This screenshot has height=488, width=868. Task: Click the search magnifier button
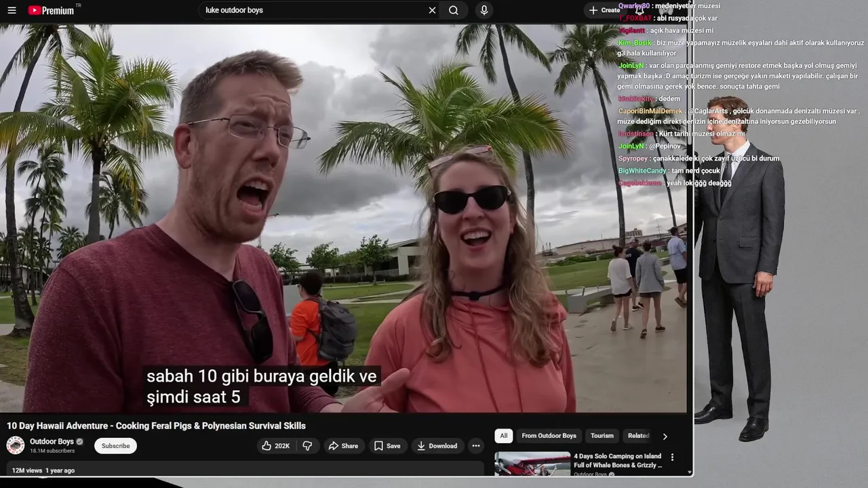[454, 10]
